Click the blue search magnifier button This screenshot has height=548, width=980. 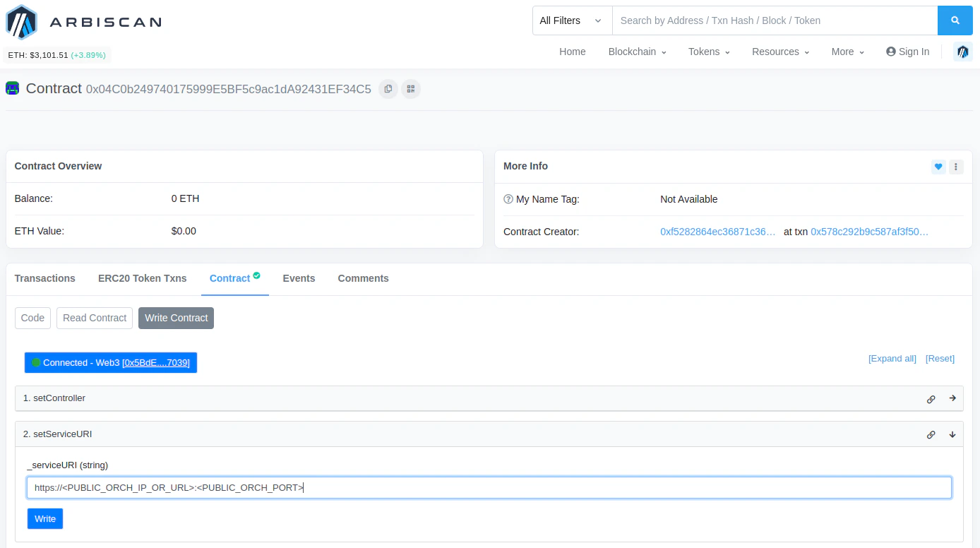[955, 20]
